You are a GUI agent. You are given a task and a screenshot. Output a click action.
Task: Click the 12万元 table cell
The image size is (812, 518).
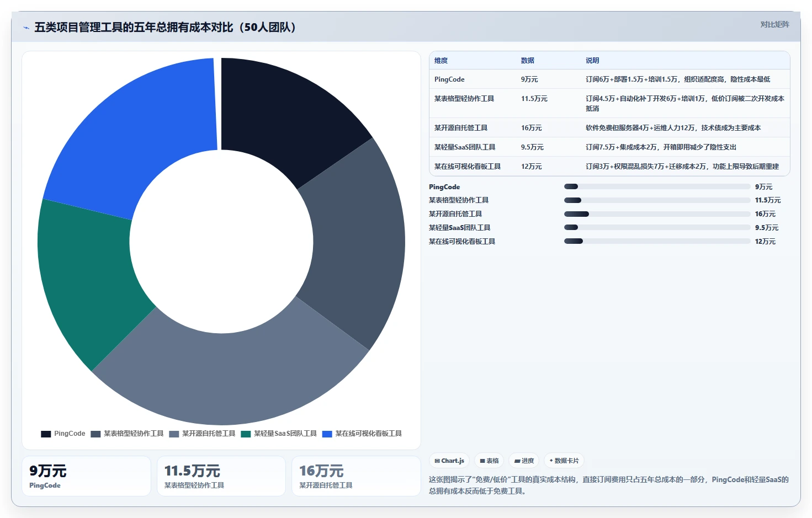coord(531,167)
